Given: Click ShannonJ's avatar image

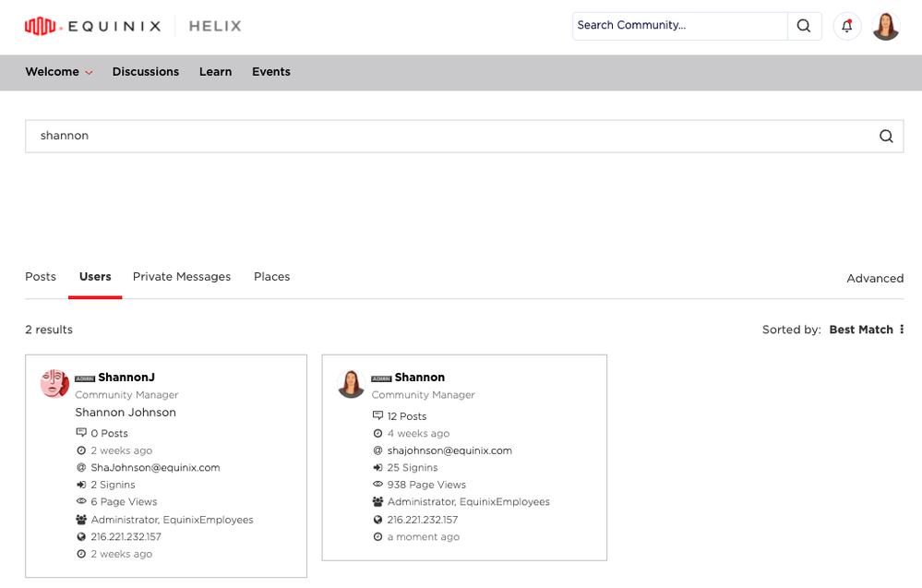Looking at the screenshot, I should (x=55, y=383).
